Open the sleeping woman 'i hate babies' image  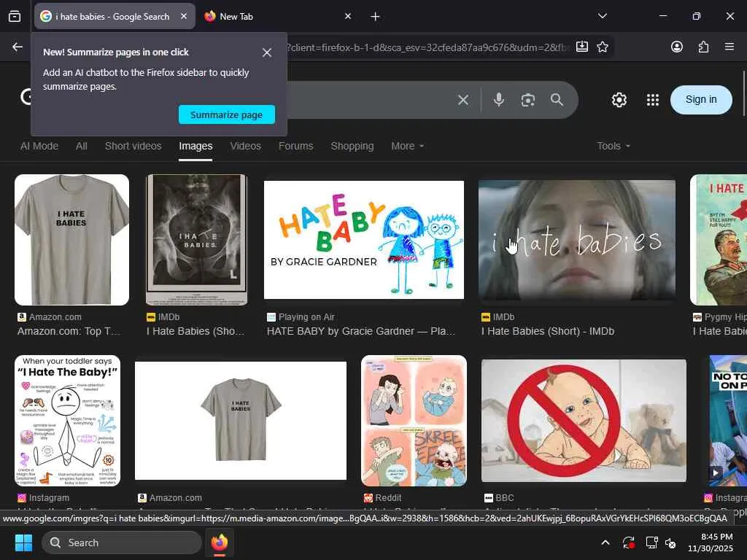click(x=577, y=240)
